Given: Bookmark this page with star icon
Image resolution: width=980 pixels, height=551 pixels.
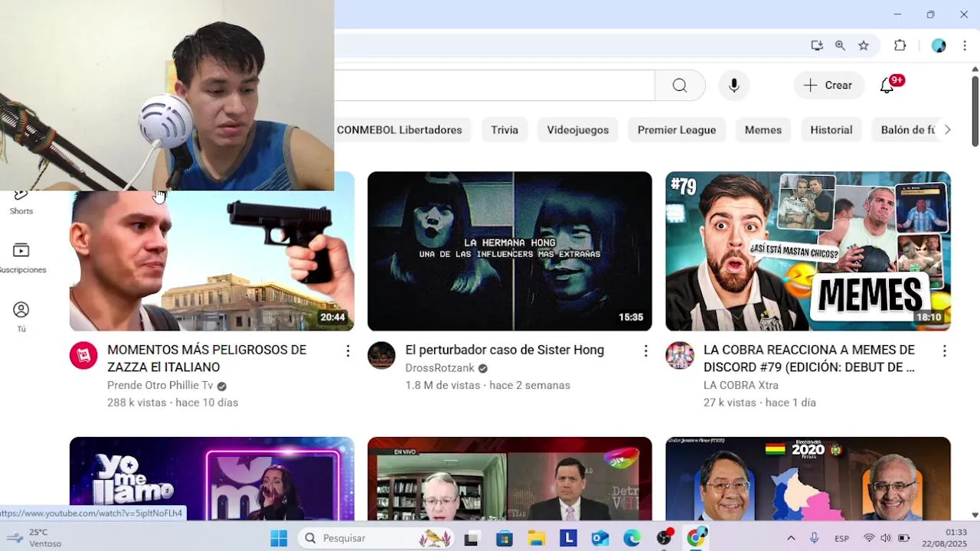Looking at the screenshot, I should [x=864, y=45].
